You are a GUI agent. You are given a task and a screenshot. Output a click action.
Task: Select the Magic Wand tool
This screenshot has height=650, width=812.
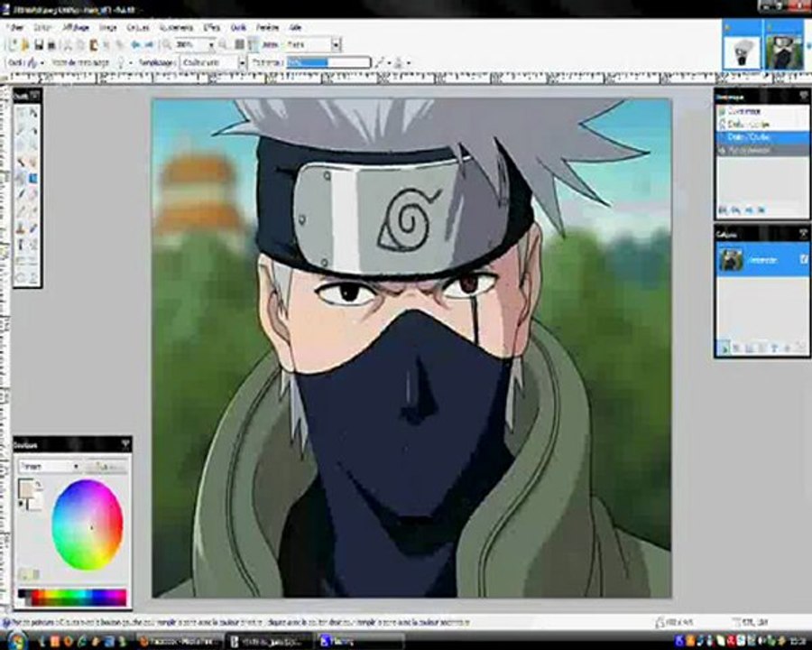pyautogui.click(x=21, y=162)
